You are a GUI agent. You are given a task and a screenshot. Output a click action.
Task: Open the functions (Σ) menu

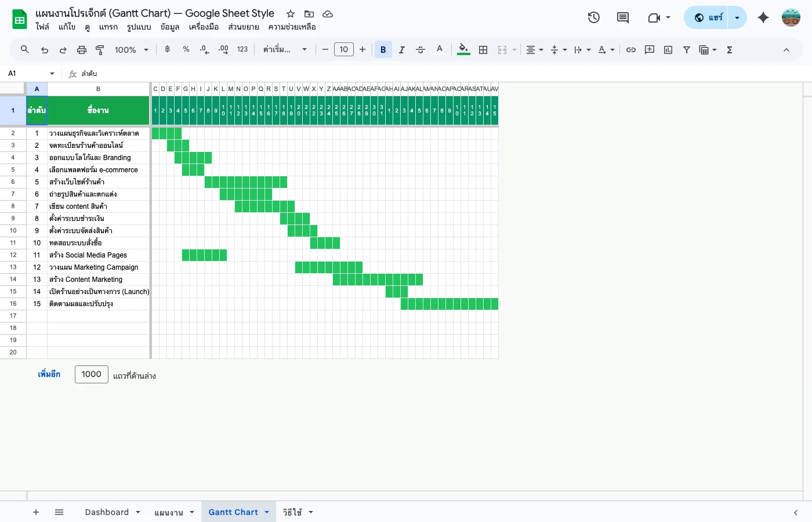729,49
